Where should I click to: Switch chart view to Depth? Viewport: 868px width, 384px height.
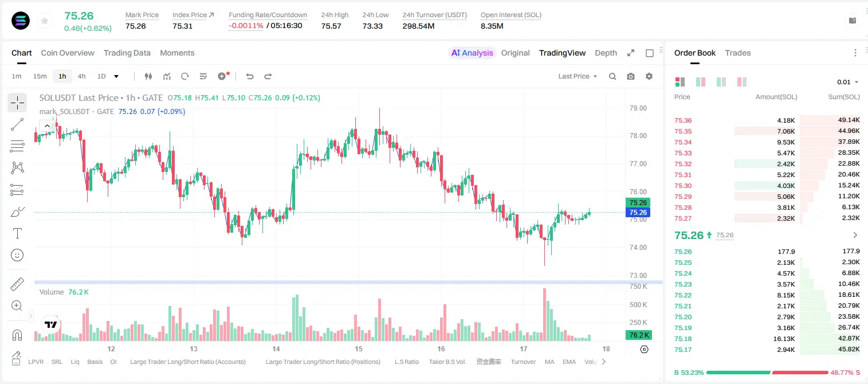click(x=606, y=53)
